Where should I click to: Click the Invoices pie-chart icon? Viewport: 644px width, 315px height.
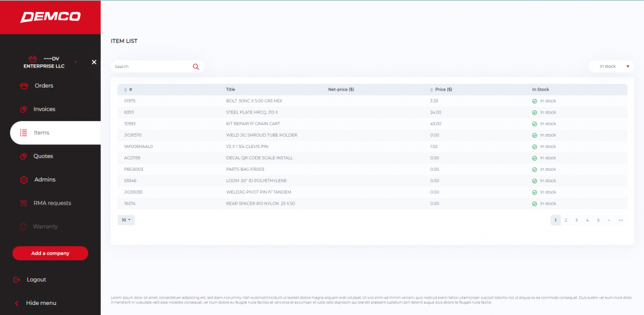(x=23, y=109)
